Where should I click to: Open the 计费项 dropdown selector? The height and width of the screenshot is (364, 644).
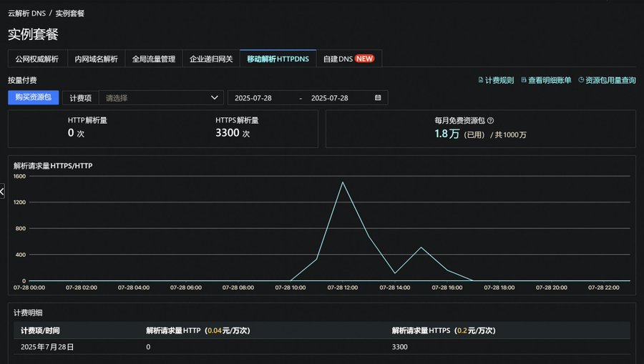161,98
